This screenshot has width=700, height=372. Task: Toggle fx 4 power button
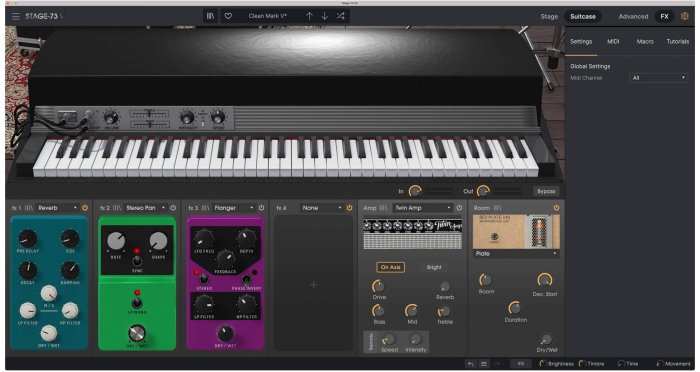[349, 208]
